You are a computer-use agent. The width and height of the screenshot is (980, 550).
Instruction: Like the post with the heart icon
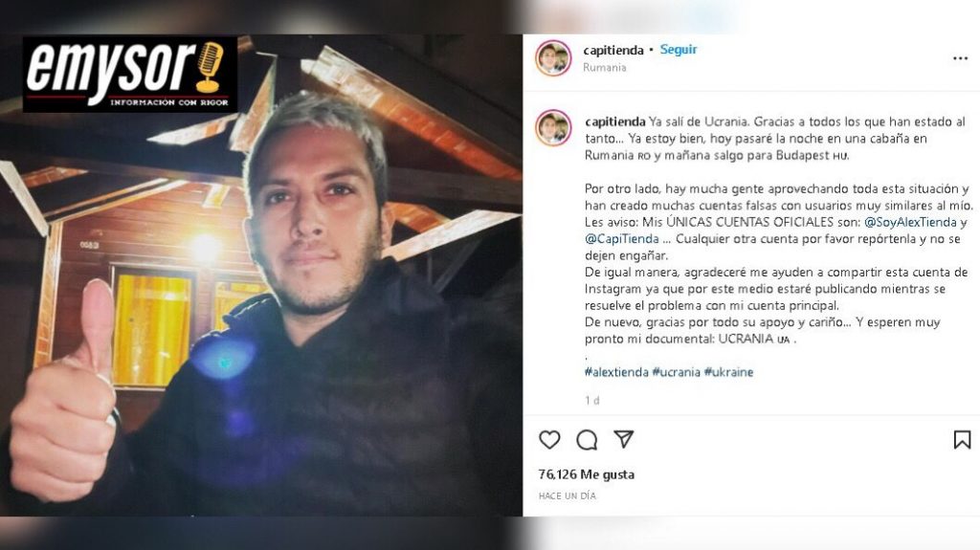point(549,440)
